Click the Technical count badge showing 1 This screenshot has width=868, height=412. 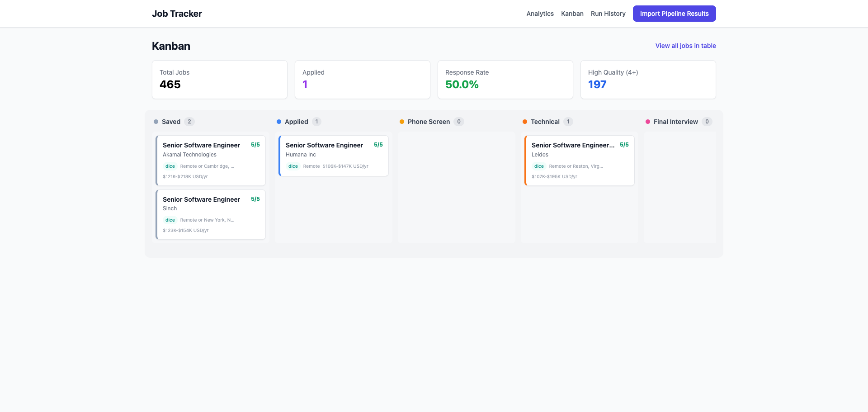569,122
